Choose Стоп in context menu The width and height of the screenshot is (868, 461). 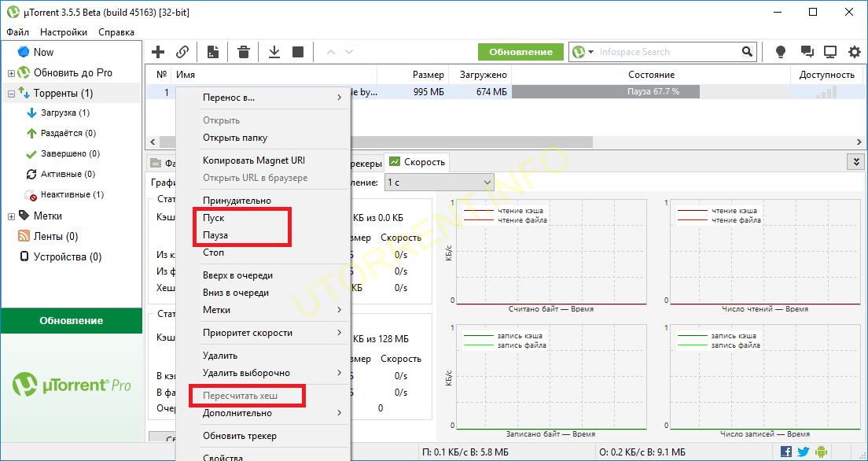click(x=263, y=253)
